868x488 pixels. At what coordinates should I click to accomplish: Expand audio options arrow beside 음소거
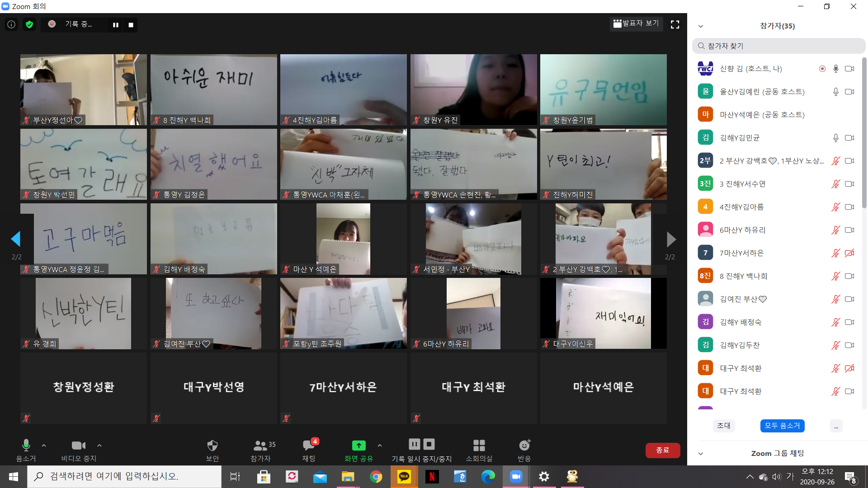point(44,446)
